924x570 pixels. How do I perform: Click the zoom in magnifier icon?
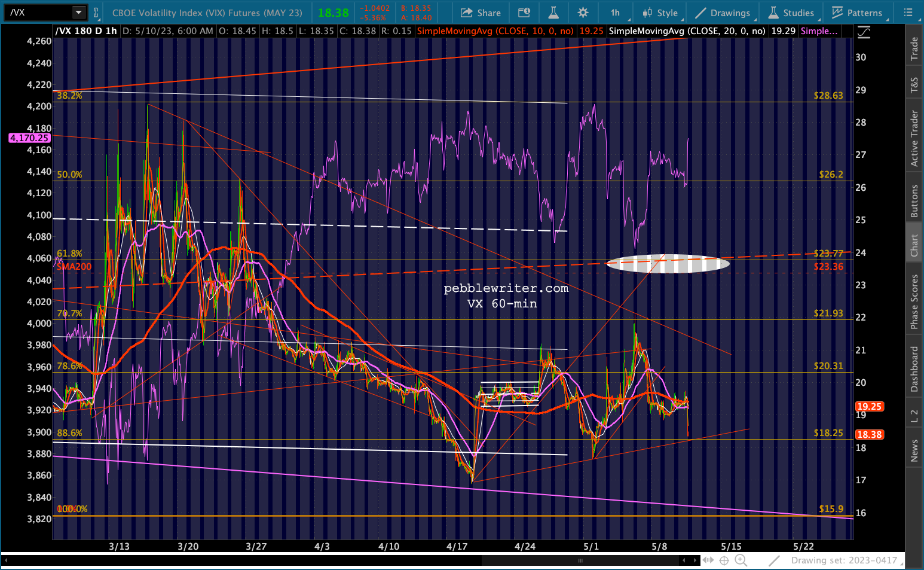[x=741, y=560]
